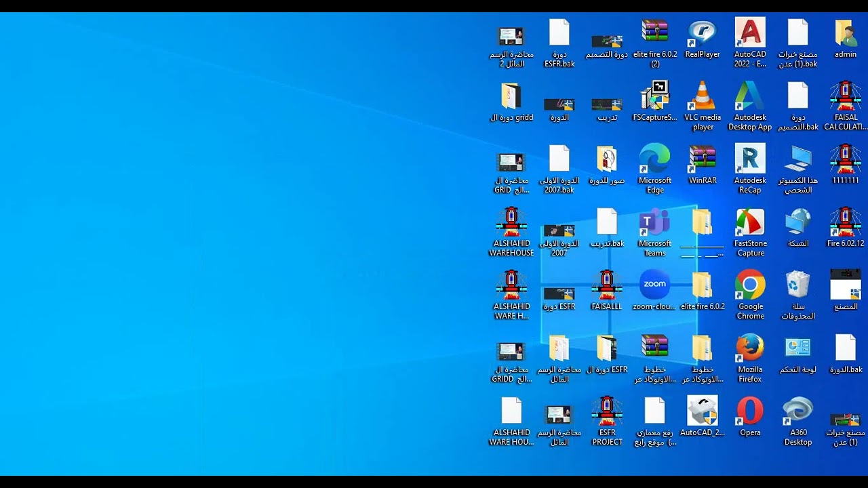The width and height of the screenshot is (868, 488).
Task: Select the سلة المحذوفات (Recycle Bin) icon
Action: point(798,296)
